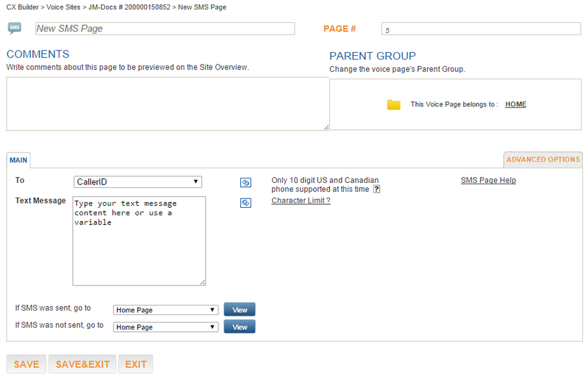Open the SMS Page Help link

click(488, 180)
